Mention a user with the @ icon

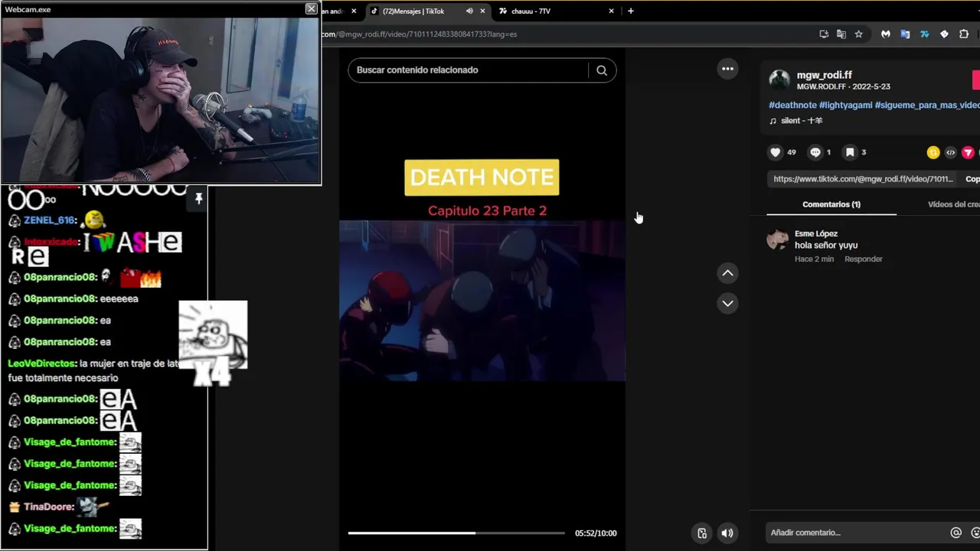tap(955, 533)
